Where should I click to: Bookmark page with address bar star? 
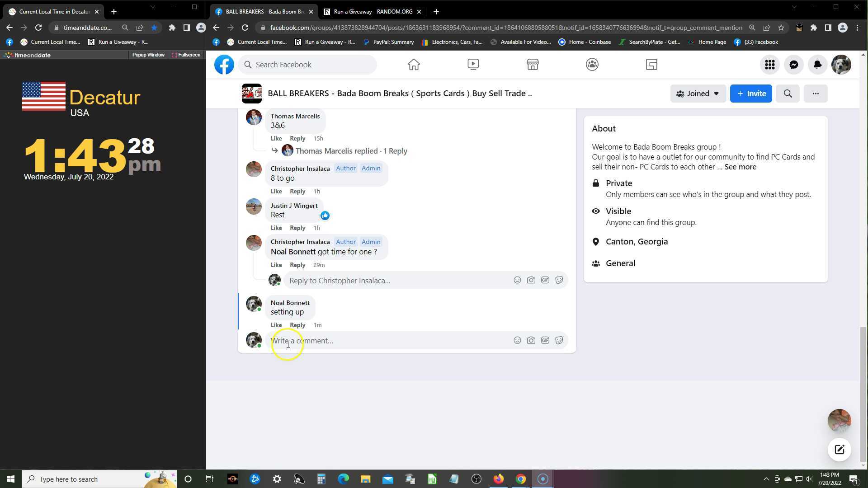781,28
